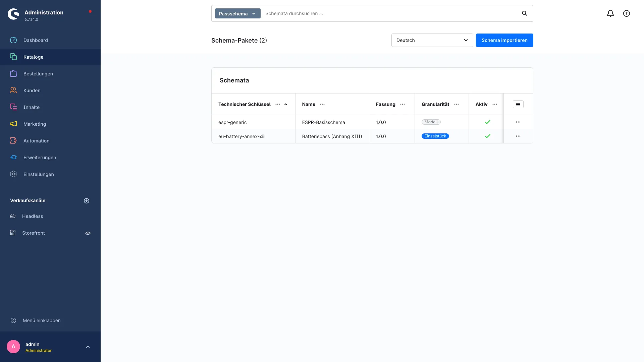Click the search magnifier icon

tap(525, 13)
